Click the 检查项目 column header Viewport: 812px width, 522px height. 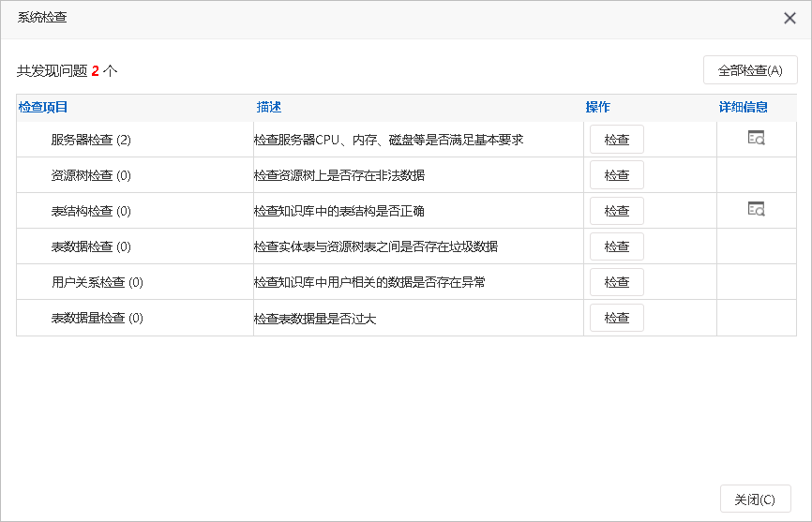point(43,107)
